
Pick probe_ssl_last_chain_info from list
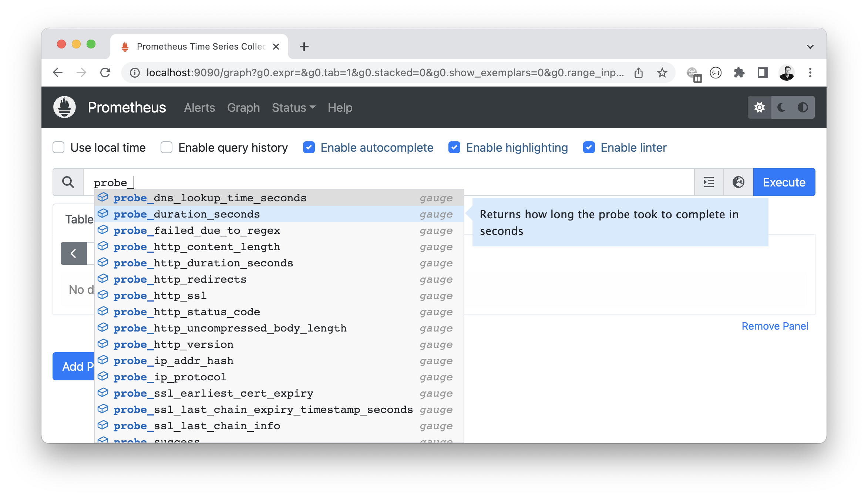279,426
